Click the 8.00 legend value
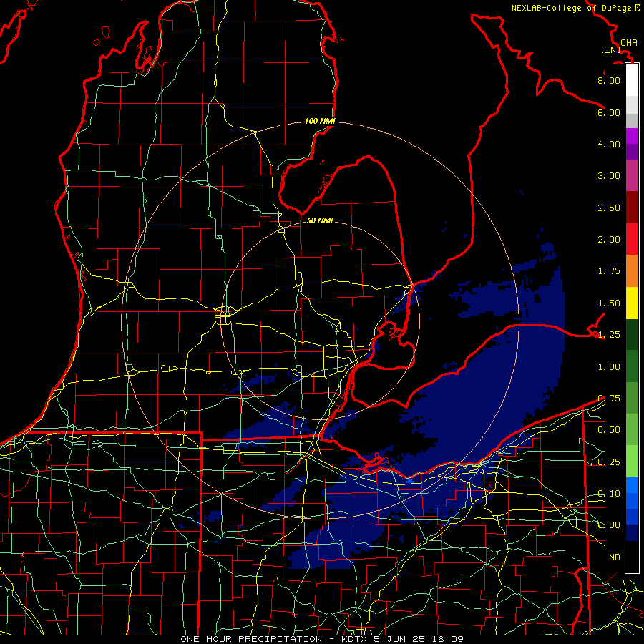 [x=609, y=80]
